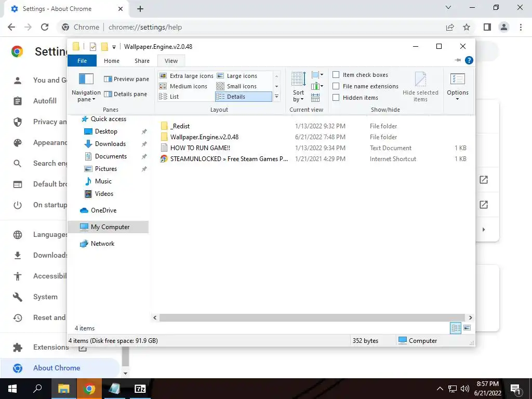Switch layout to Large icons
532x399 pixels.
pos(237,76)
